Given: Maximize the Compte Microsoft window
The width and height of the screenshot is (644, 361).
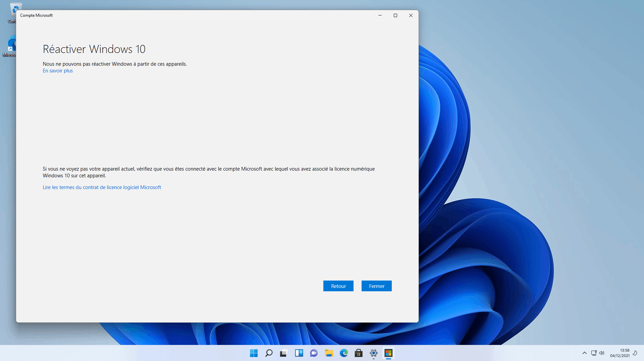Looking at the screenshot, I should pos(395,15).
